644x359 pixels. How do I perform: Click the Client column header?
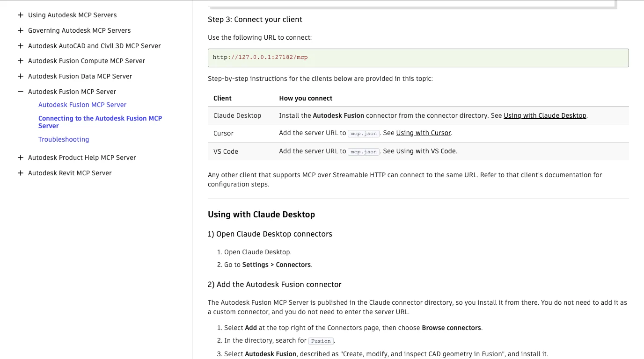pyautogui.click(x=222, y=98)
